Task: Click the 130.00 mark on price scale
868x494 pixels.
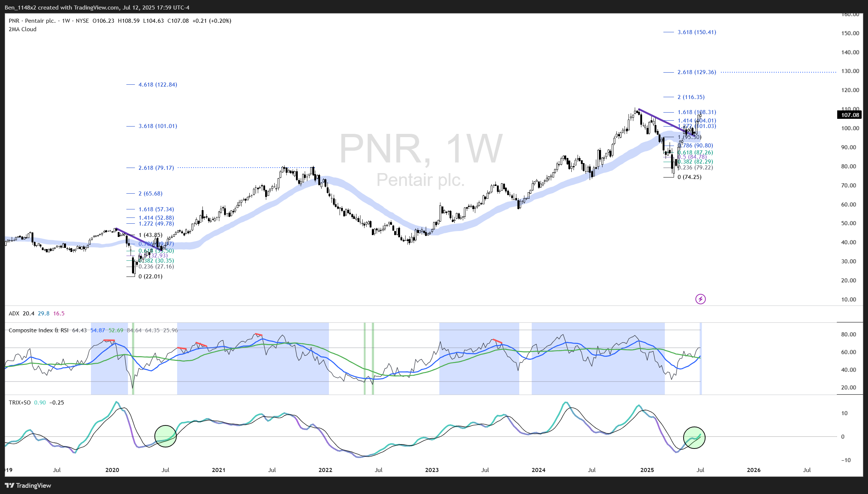Action: (x=850, y=71)
